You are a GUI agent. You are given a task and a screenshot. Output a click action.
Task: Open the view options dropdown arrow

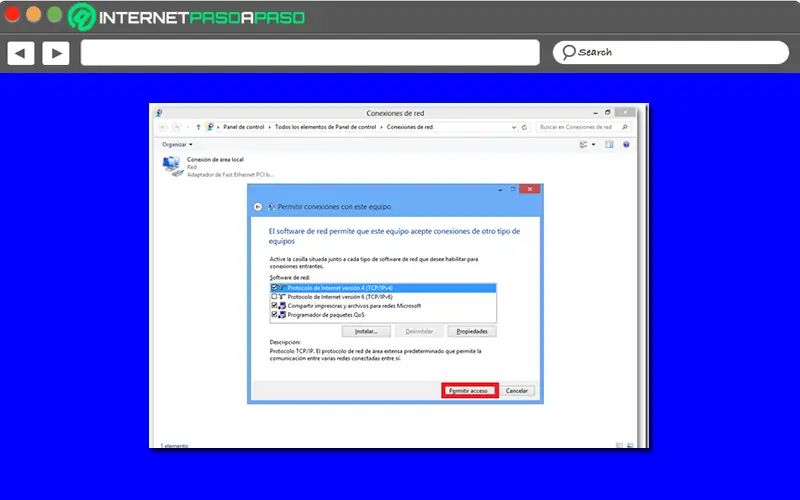[593, 145]
